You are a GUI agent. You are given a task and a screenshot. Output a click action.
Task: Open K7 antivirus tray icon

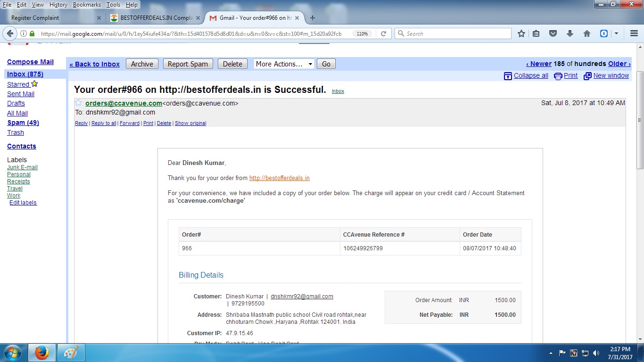pos(574,353)
